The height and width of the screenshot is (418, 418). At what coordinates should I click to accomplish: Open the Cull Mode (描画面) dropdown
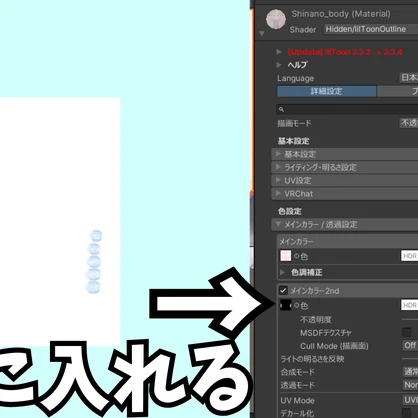(410, 345)
